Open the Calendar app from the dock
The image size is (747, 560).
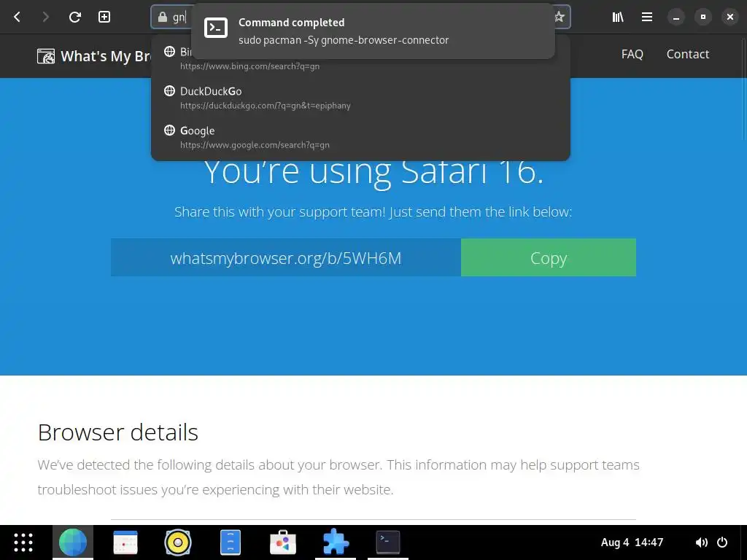click(x=125, y=542)
